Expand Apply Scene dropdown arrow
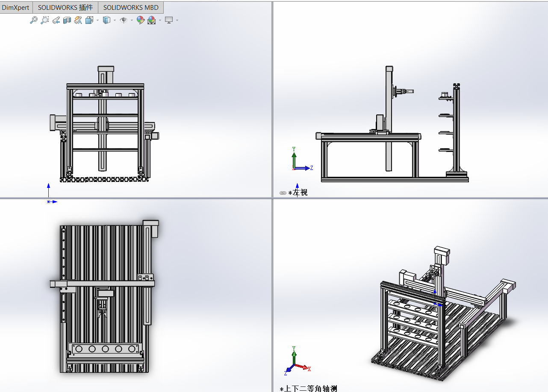Viewport: 548px width, 392px height. click(x=160, y=20)
